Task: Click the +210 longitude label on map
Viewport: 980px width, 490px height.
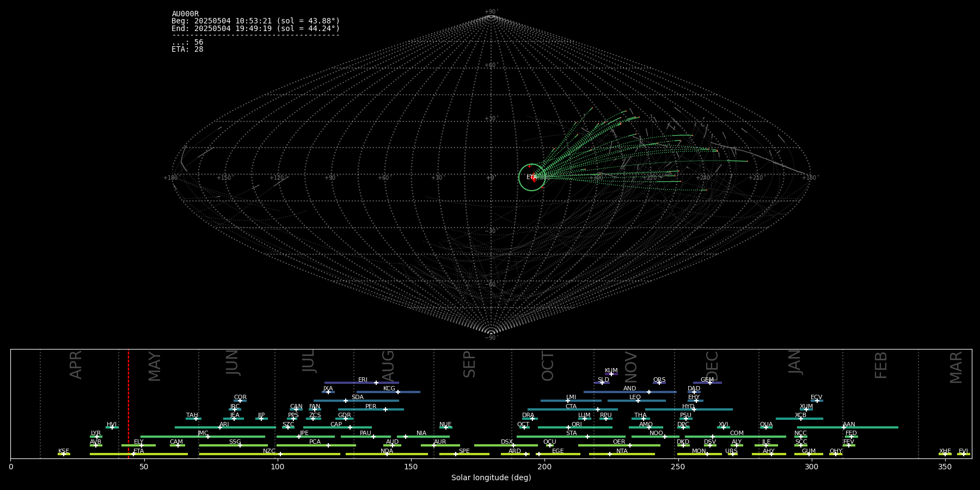Action: (x=756, y=178)
